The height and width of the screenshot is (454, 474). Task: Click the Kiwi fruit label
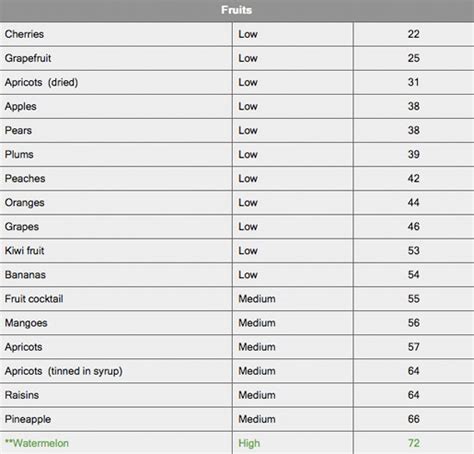click(24, 251)
